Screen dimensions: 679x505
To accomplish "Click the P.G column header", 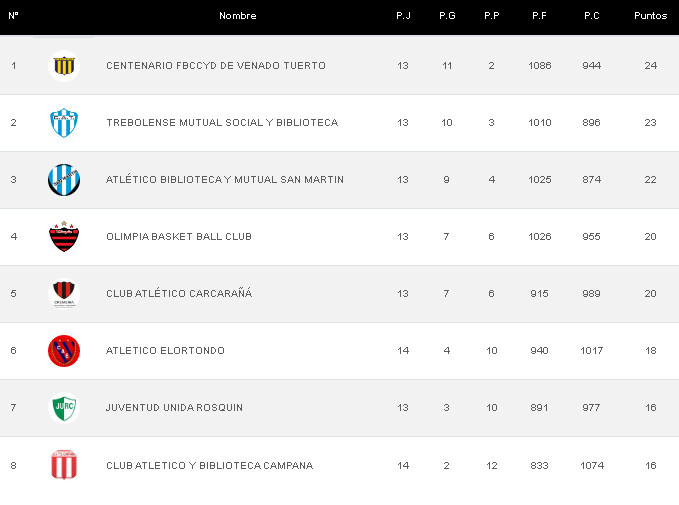I will point(447,16).
